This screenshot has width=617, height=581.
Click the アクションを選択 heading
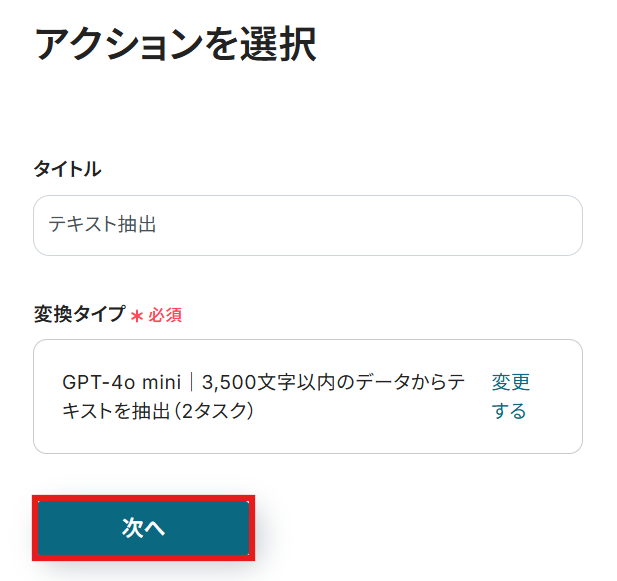[175, 45]
